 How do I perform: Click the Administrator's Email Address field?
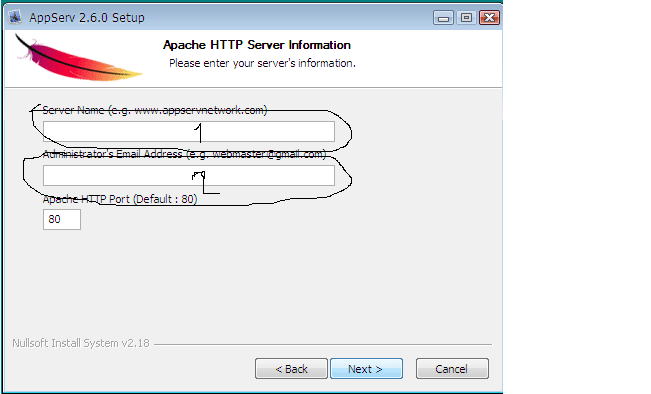point(188,176)
